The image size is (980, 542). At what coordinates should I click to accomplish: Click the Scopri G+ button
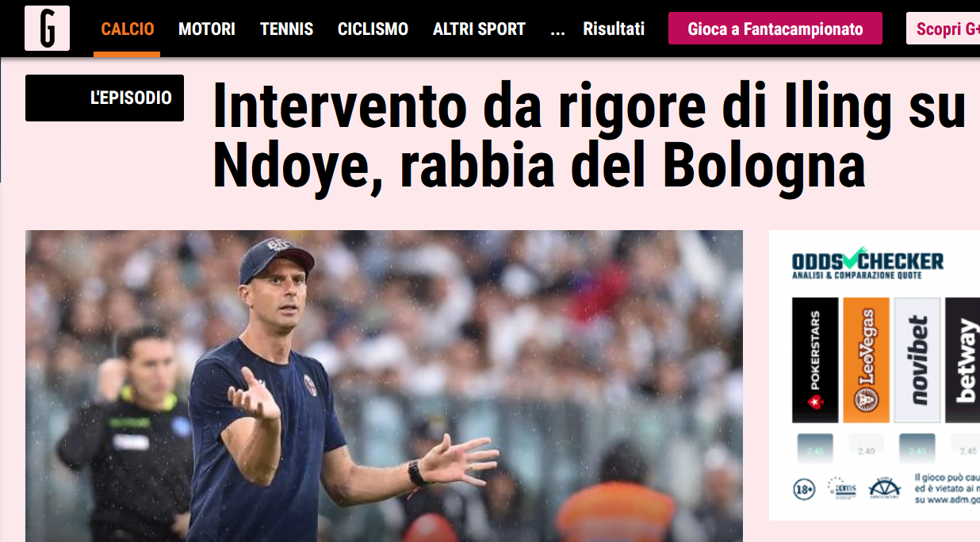point(945,29)
